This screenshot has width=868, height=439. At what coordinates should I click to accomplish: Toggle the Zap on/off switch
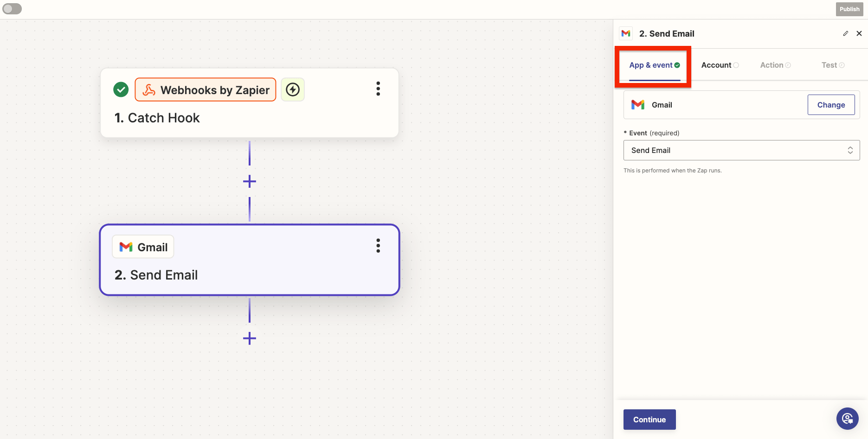12,9
